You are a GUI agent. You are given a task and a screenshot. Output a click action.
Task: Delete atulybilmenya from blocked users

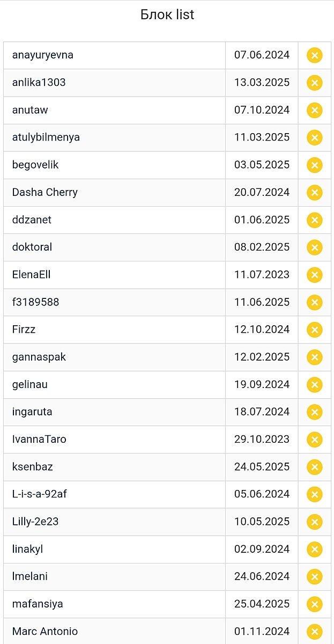coord(315,137)
